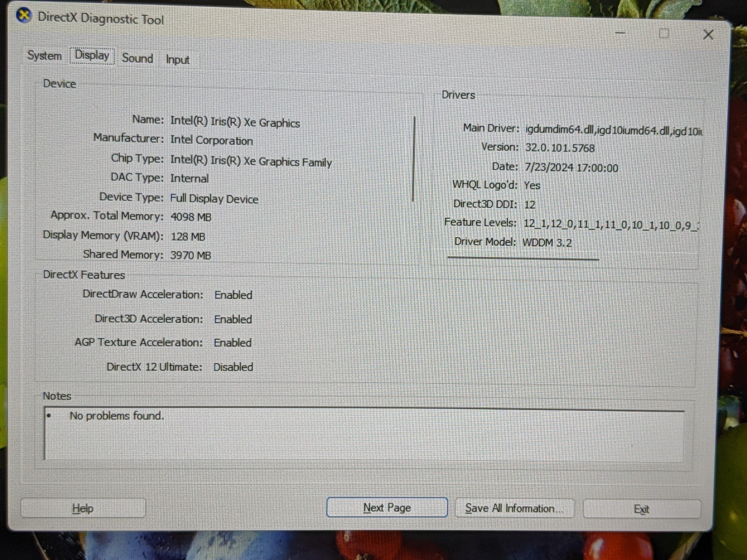Click inside the Notes text box
Screen dimensions: 747x560
[364, 434]
